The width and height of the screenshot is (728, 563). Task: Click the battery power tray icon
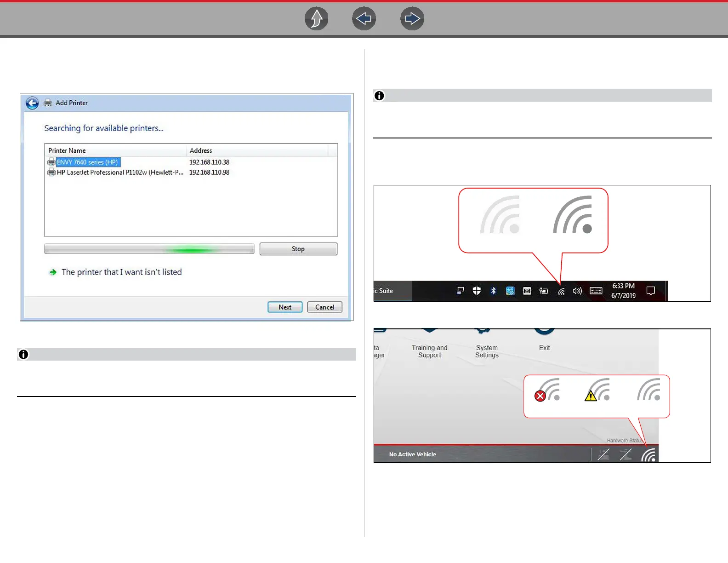click(544, 291)
